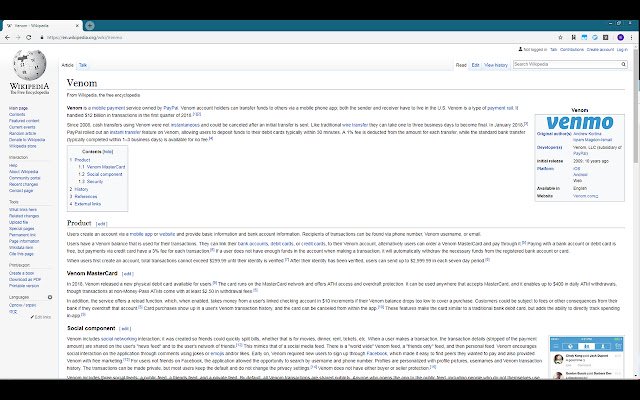The width and height of the screenshot is (640, 400).
Task: Open the Edit tab
Action: (x=476, y=65)
